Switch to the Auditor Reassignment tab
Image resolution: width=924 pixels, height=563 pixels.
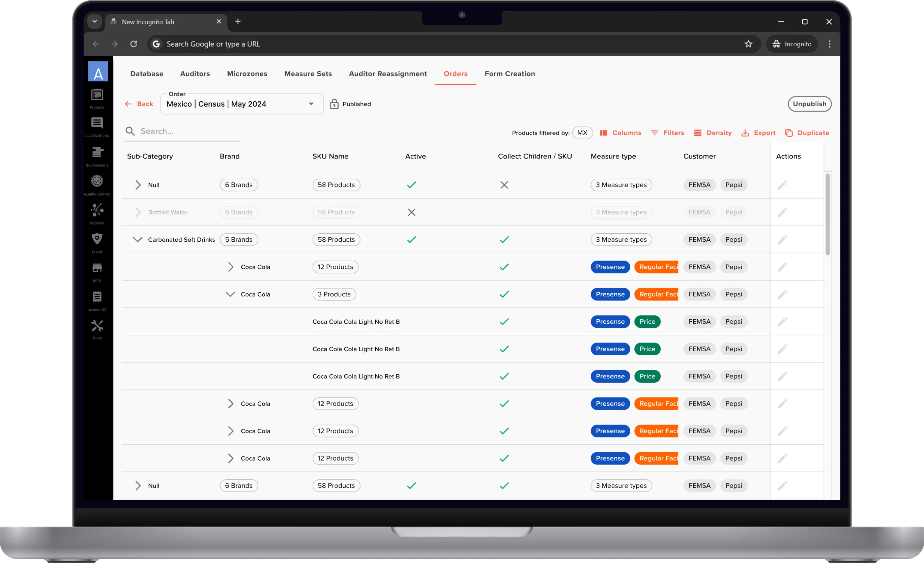pyautogui.click(x=388, y=74)
